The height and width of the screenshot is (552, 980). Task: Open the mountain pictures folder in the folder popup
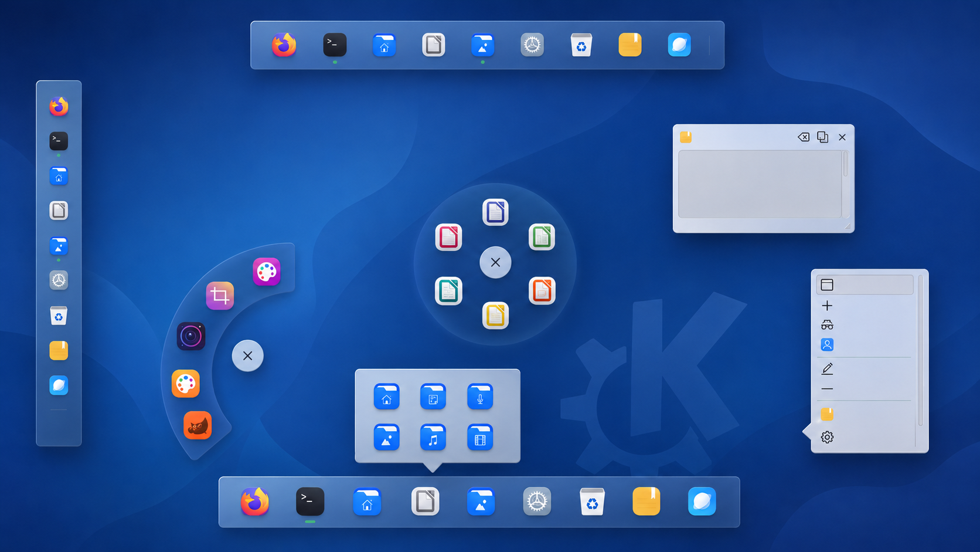(x=386, y=438)
